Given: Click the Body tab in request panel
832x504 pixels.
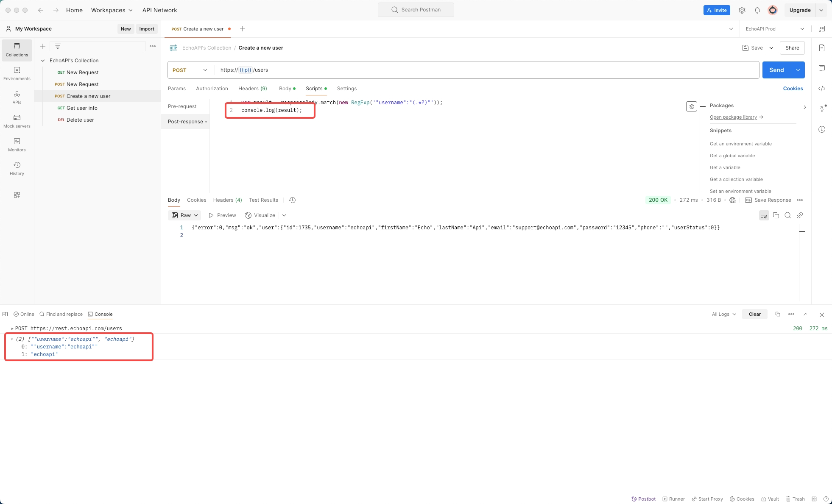Looking at the screenshot, I should 285,89.
